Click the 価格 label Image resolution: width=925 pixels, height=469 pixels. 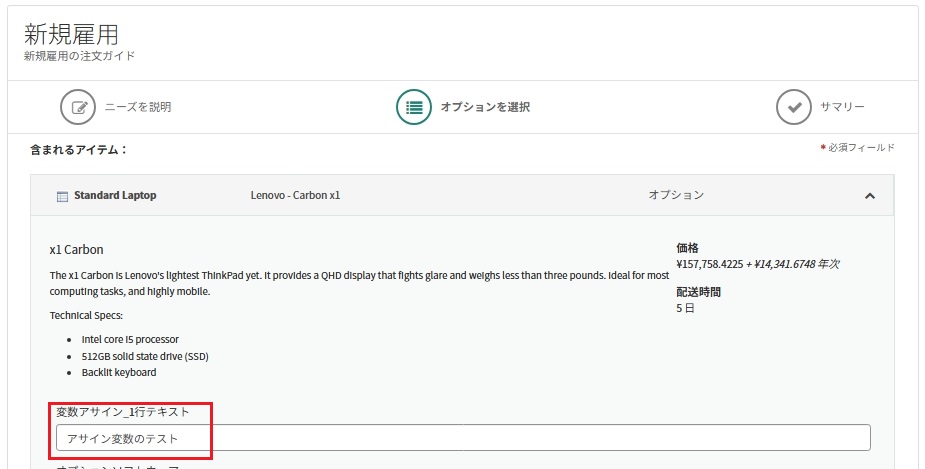[x=687, y=248]
